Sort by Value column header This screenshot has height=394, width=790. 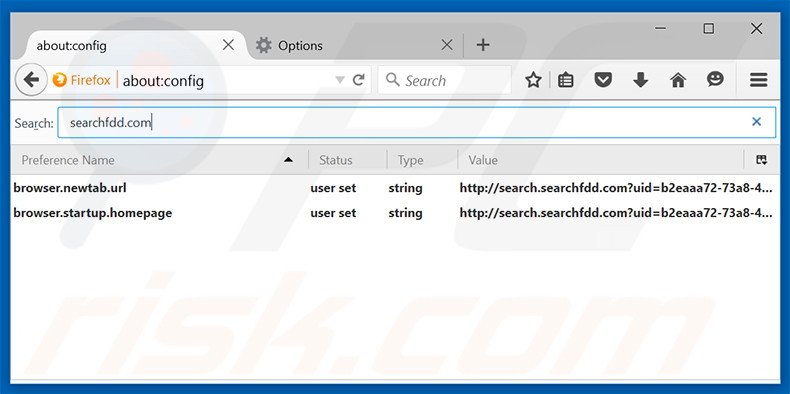tap(600, 160)
